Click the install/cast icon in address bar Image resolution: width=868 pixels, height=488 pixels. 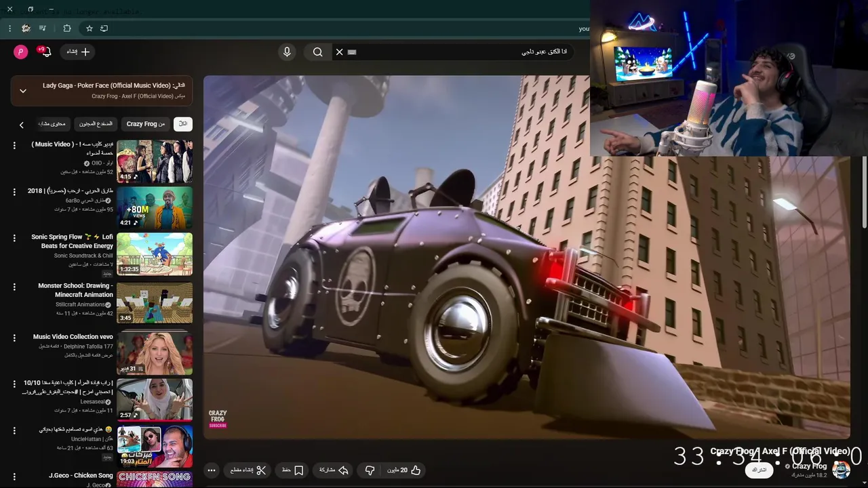pyautogui.click(x=104, y=28)
